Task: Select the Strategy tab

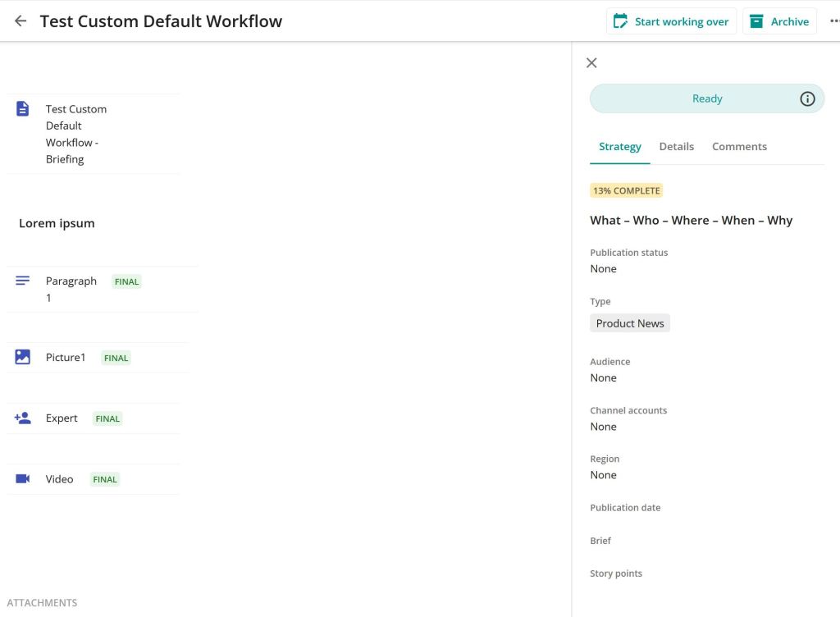Action: (x=619, y=146)
